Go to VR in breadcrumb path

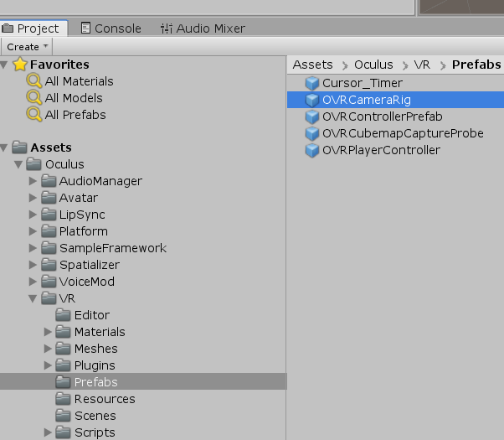coord(422,65)
